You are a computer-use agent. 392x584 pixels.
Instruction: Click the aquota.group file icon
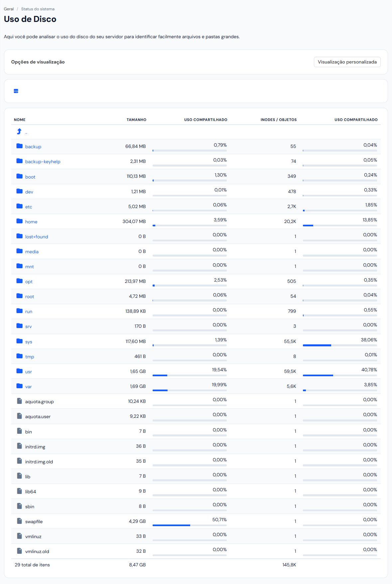[x=20, y=401]
